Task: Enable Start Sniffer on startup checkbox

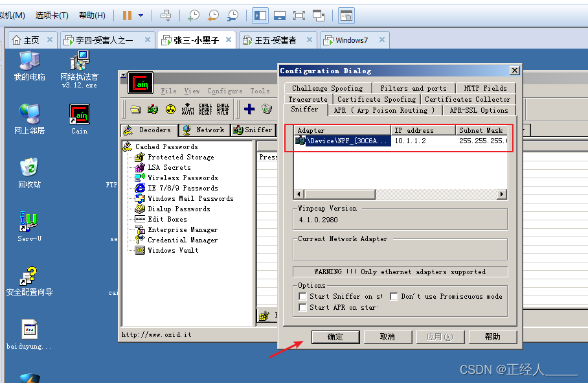Action: pos(302,296)
